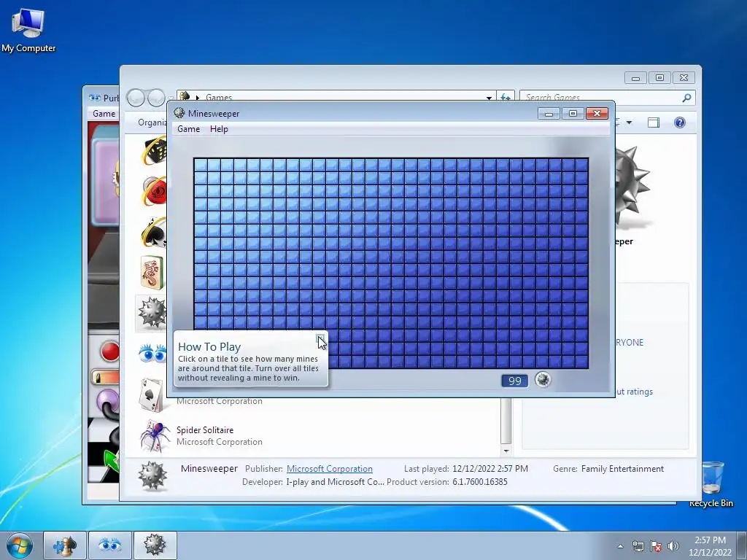Click the games list vertical scrollbar

[x=506, y=421]
